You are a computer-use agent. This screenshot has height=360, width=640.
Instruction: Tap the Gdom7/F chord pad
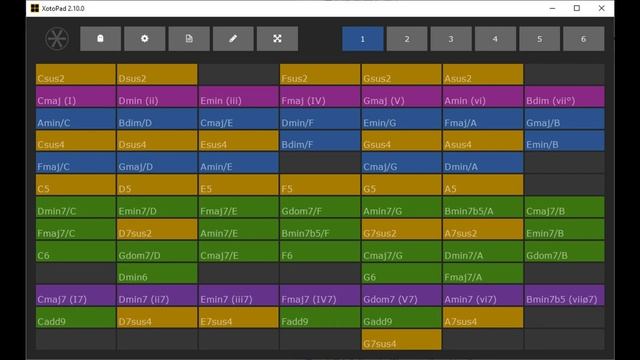click(320, 207)
